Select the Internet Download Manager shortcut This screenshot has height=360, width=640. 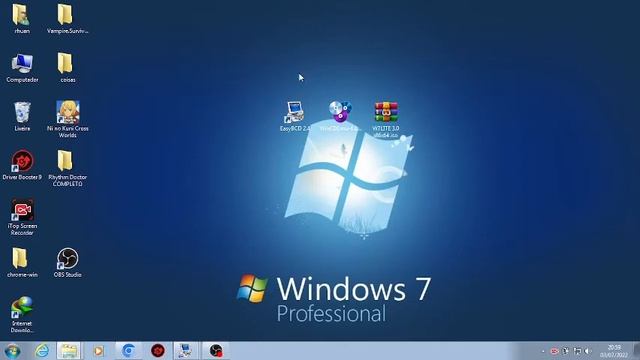point(22,314)
